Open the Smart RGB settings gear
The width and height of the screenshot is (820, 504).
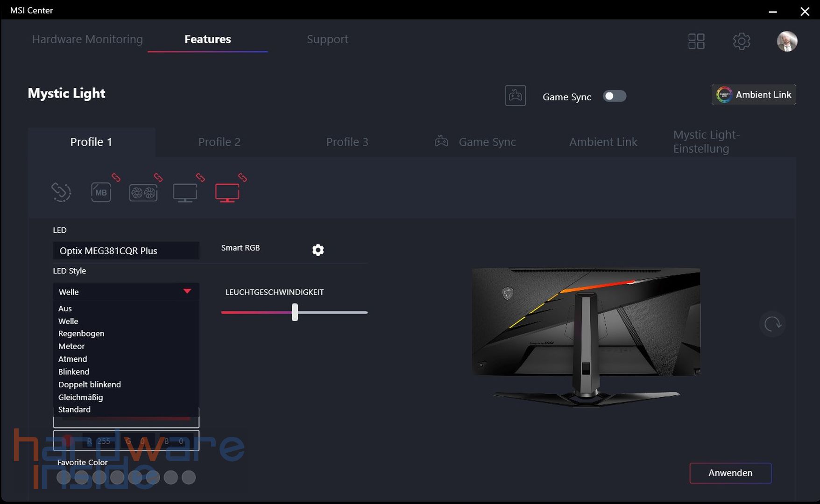[x=318, y=250]
